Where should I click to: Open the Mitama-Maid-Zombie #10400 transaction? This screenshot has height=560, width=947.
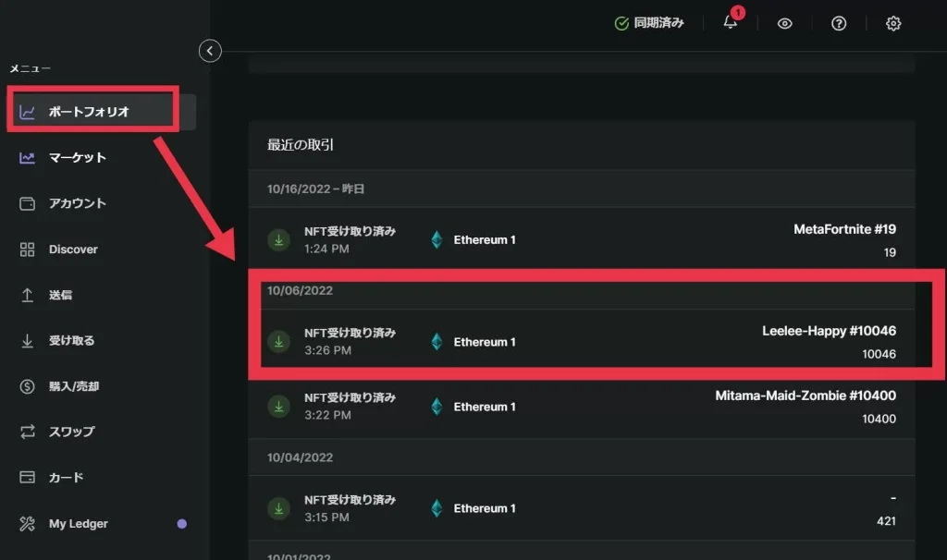(582, 407)
